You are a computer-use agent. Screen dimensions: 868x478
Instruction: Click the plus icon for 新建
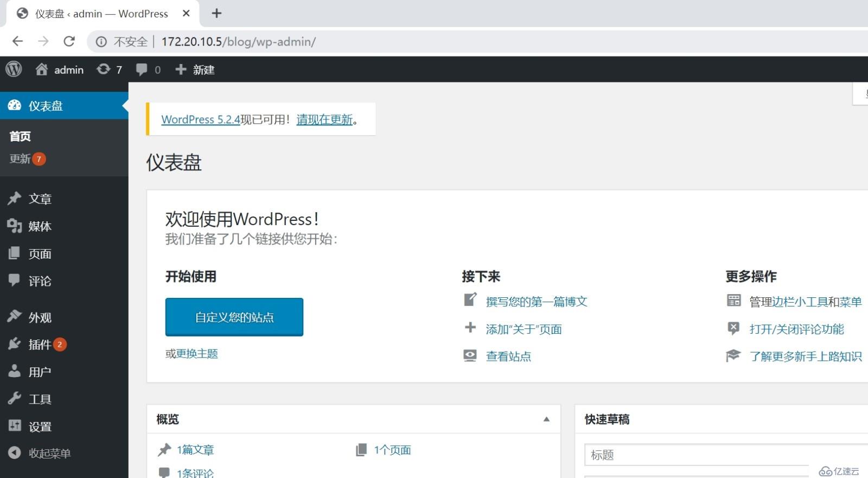tap(181, 69)
